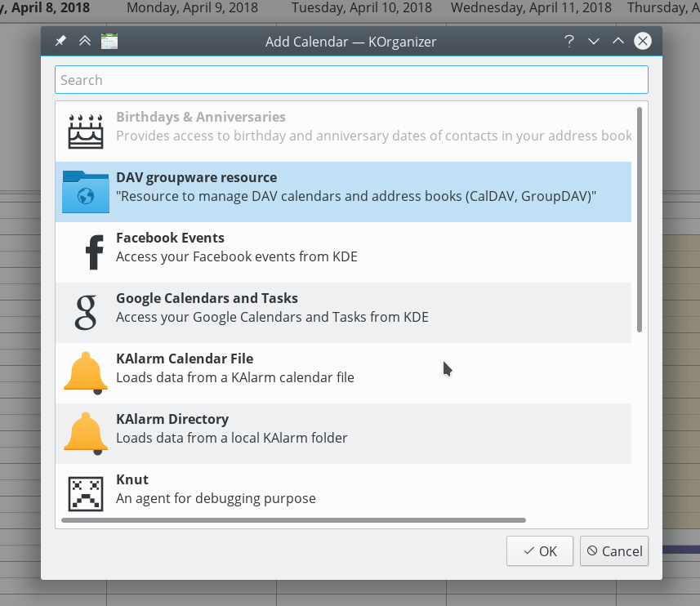Toggle keep-above using the double-chevron icon
Viewport: 700px width, 606px height.
(84, 40)
